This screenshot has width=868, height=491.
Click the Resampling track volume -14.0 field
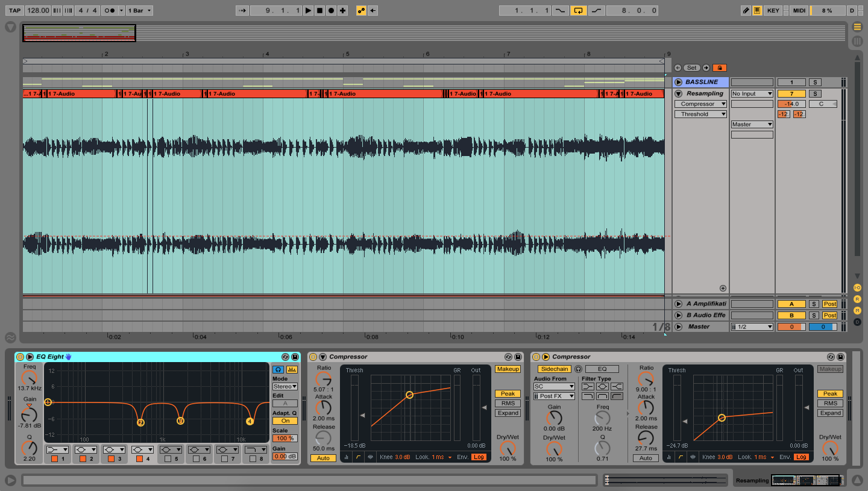point(791,104)
